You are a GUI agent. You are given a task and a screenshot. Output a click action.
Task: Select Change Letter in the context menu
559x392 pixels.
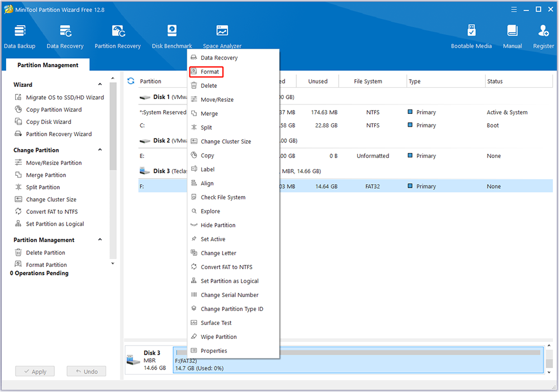(x=233, y=253)
